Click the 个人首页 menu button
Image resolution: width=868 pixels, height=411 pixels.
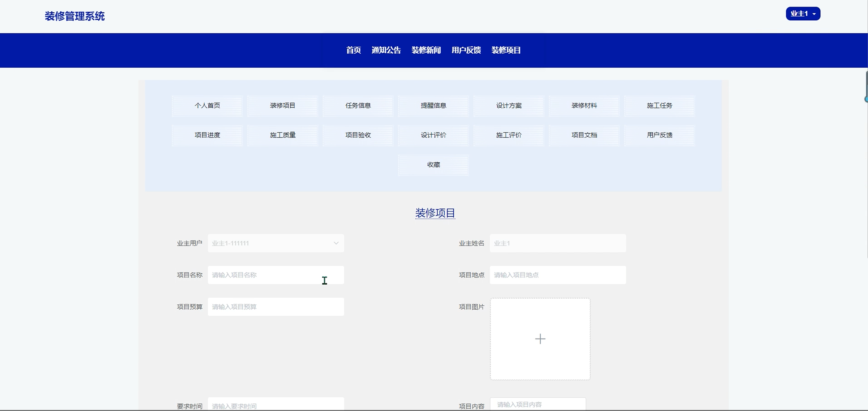click(207, 106)
